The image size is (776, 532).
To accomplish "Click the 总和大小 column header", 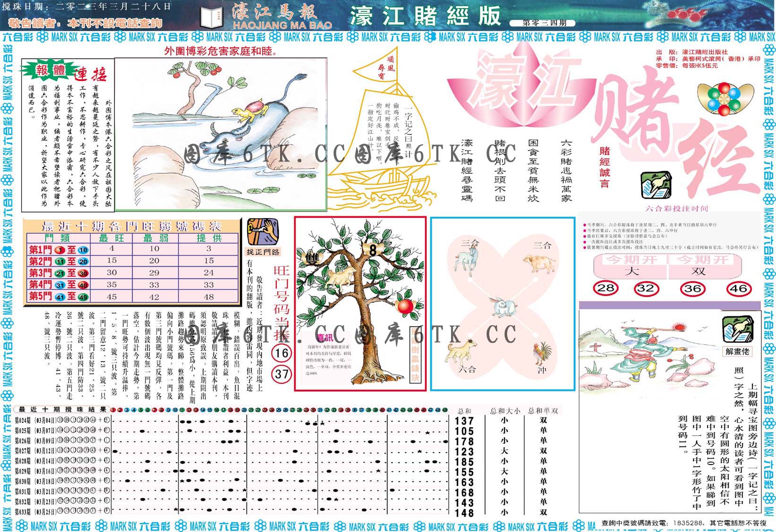I will 505,411.
